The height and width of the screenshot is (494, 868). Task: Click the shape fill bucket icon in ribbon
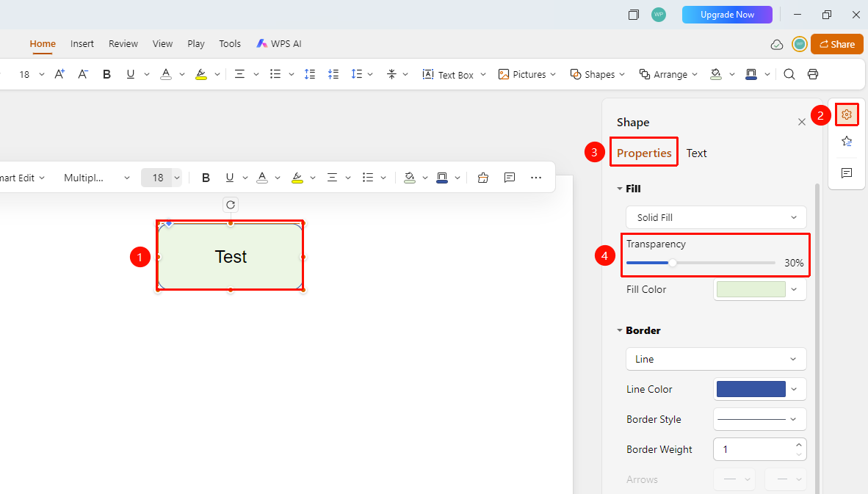[x=716, y=74]
